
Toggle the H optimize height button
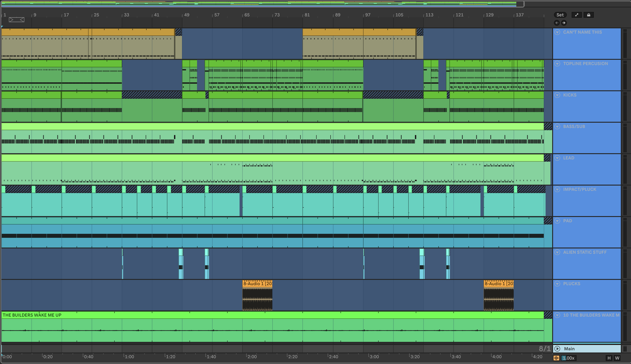click(x=609, y=358)
